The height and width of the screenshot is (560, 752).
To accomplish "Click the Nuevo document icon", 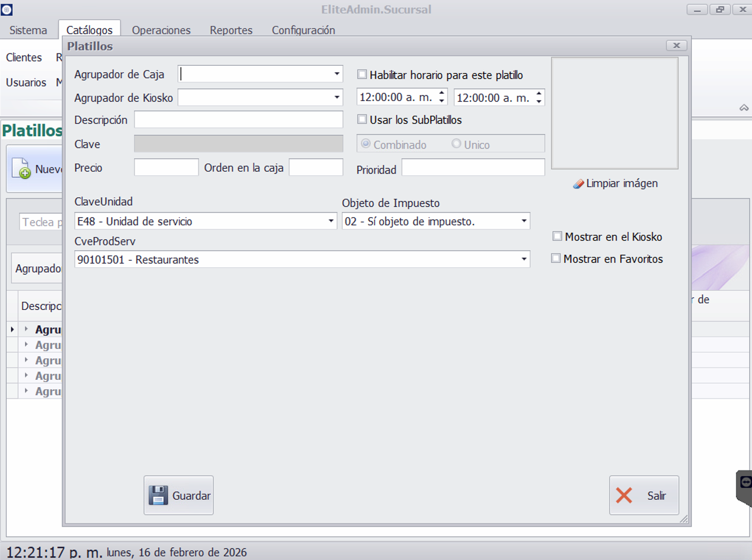I will (21, 169).
